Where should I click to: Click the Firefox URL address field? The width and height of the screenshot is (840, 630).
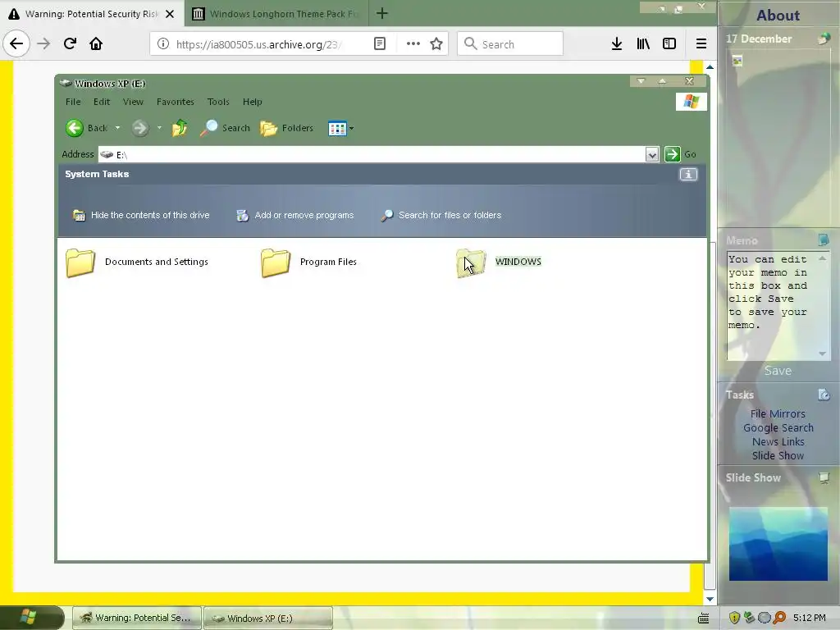[259, 44]
